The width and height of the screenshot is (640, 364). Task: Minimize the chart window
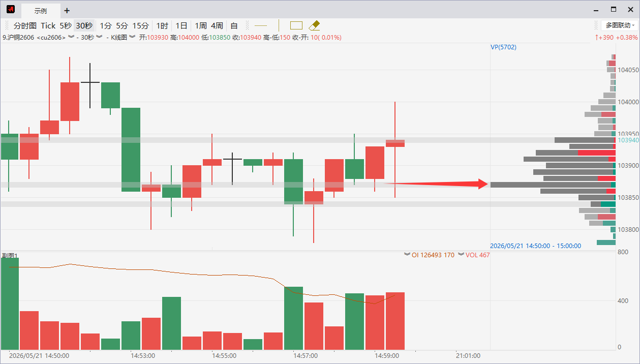(x=597, y=10)
